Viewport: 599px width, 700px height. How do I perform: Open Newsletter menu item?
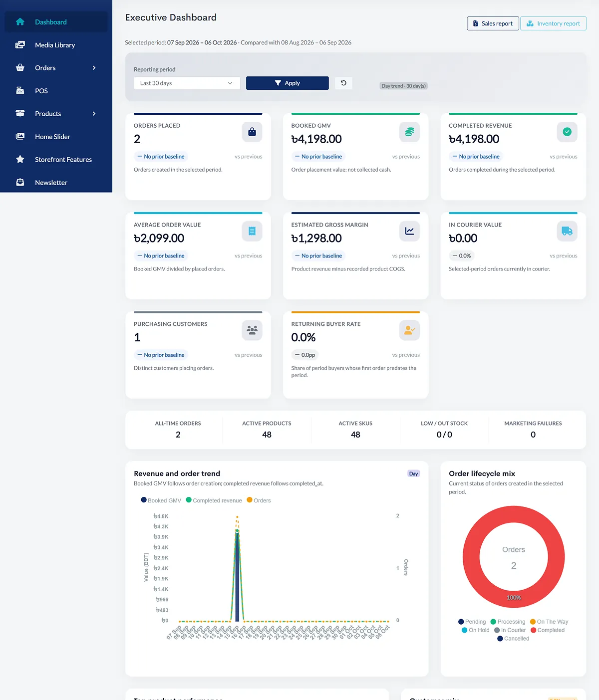[x=56, y=183]
